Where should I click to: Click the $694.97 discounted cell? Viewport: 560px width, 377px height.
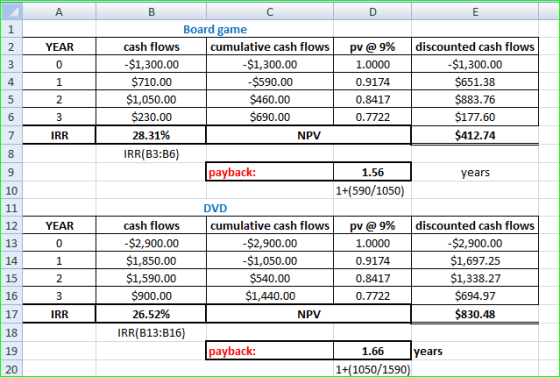pyautogui.click(x=475, y=296)
